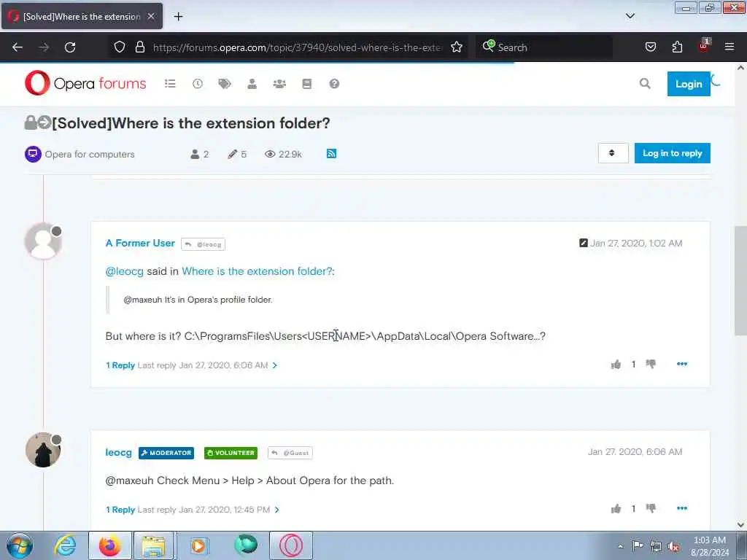
Task: Open the Extensions puzzle icon
Action: click(677, 47)
